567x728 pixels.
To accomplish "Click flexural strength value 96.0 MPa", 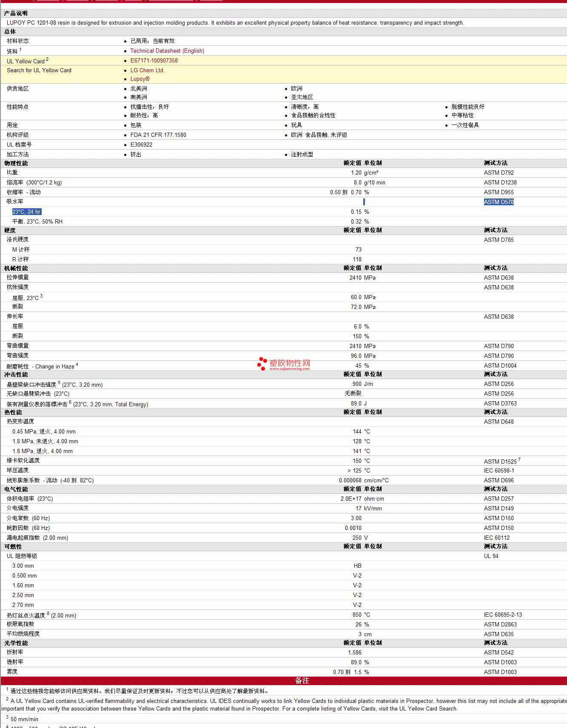I will pos(363,356).
